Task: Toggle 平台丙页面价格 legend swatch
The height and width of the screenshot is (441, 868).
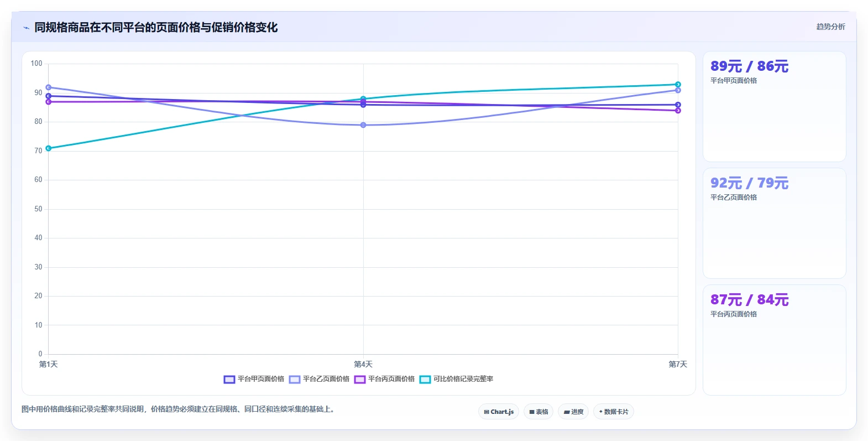Action: (x=360, y=380)
